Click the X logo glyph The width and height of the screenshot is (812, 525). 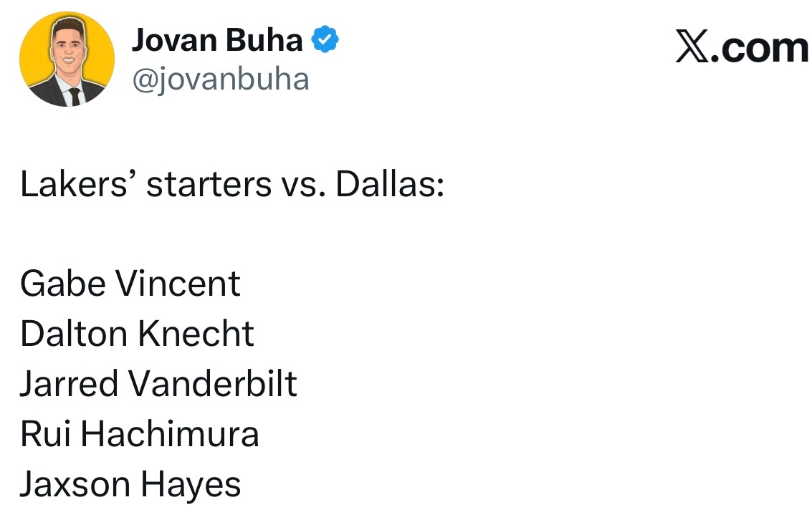click(693, 49)
